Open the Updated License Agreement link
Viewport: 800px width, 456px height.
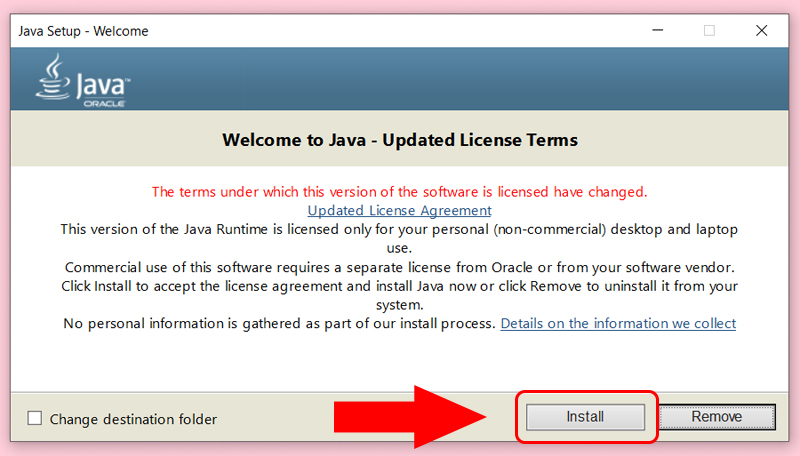[399, 210]
